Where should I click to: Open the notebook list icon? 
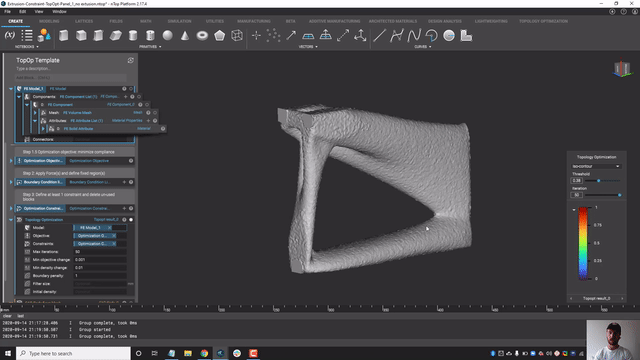(x=27, y=36)
